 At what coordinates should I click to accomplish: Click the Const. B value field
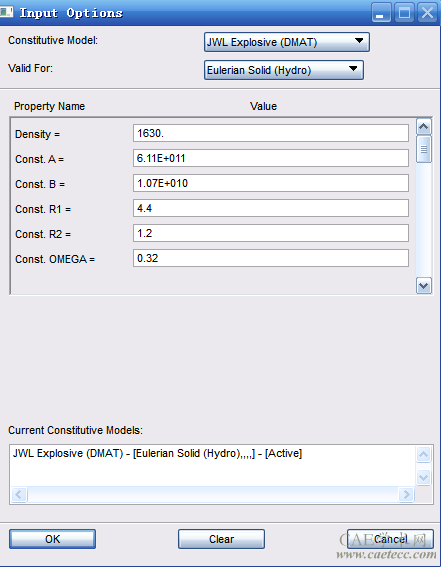click(271, 183)
